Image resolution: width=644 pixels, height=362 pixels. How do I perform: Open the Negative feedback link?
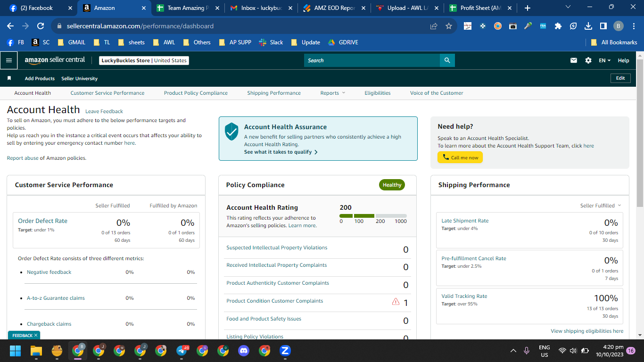(49, 272)
